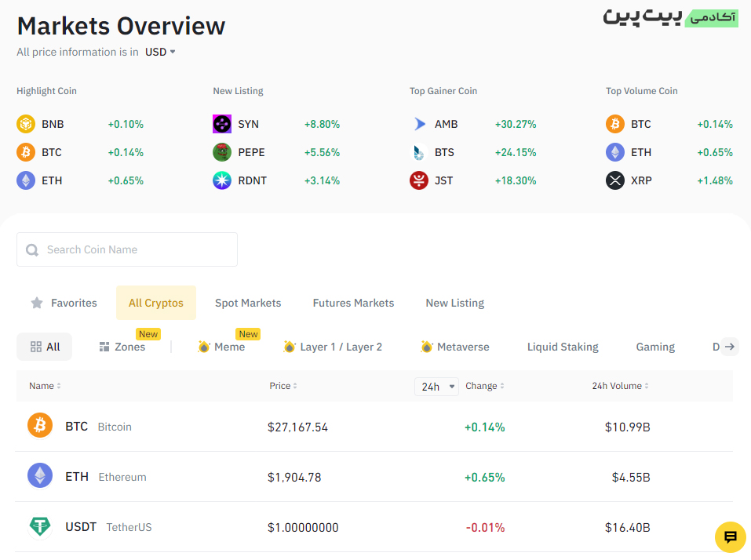Screen dimensions: 751x560
Task: Click the BTC icon under Highlight Coin
Action: (x=26, y=152)
